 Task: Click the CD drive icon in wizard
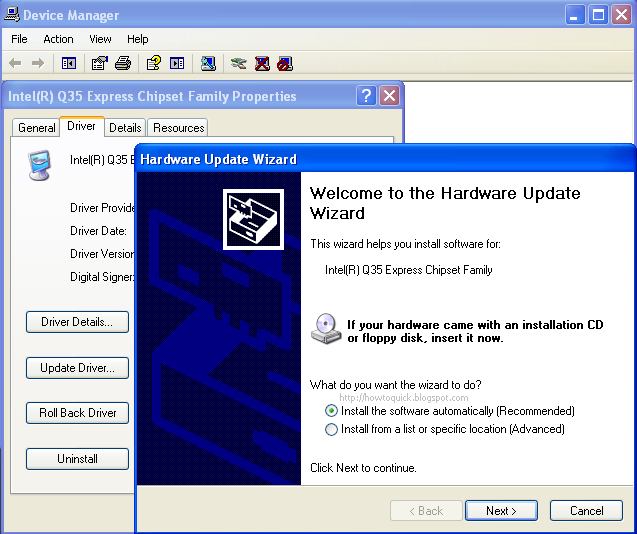tap(326, 329)
